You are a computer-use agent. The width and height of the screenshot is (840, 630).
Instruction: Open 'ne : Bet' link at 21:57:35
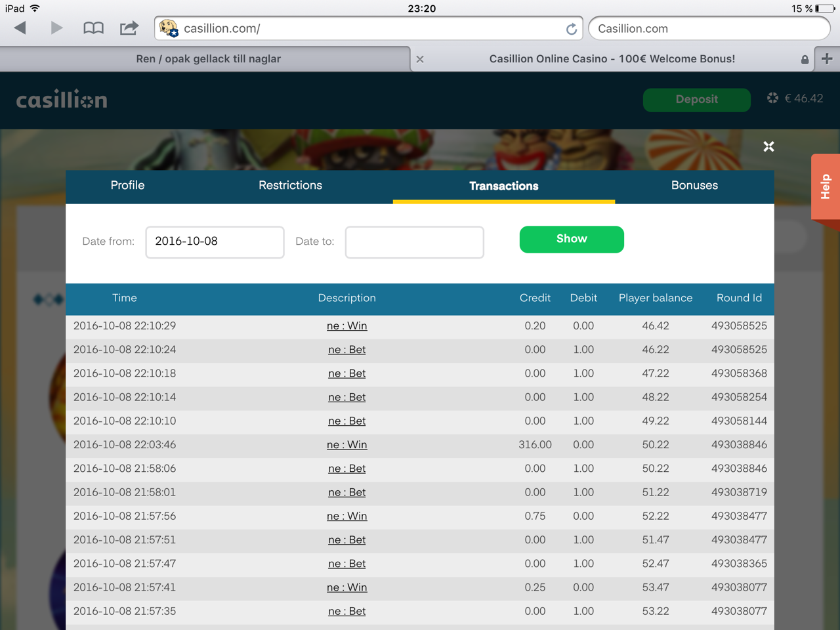[x=347, y=612]
